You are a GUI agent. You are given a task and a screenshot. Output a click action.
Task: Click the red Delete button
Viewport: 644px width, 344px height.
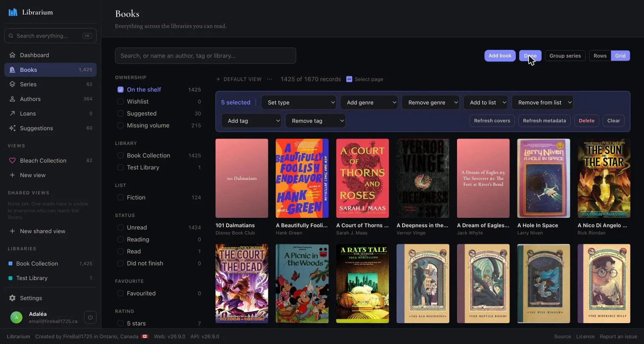tap(586, 121)
